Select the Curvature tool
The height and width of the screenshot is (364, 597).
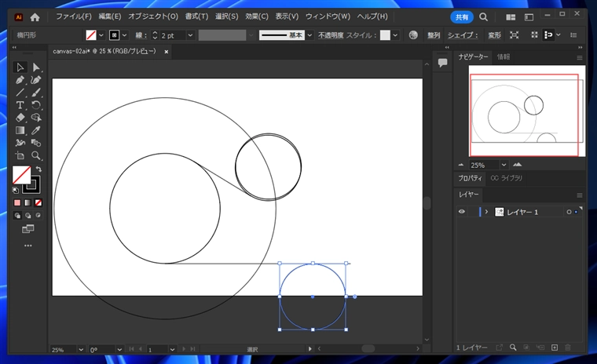point(36,80)
